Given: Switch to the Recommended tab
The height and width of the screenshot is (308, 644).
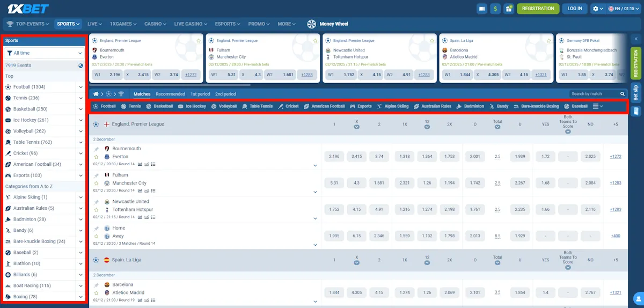Looking at the screenshot, I should point(170,94).
